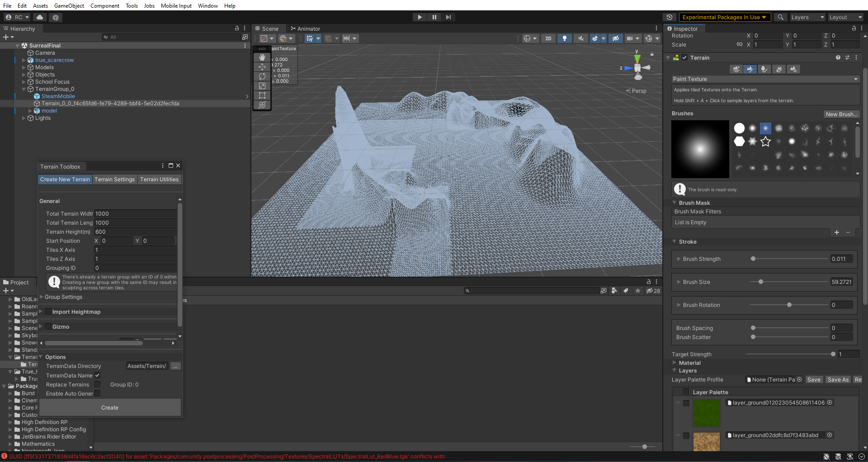The width and height of the screenshot is (868, 462).
Task: Click the Pause button in toolbar
Action: click(434, 17)
